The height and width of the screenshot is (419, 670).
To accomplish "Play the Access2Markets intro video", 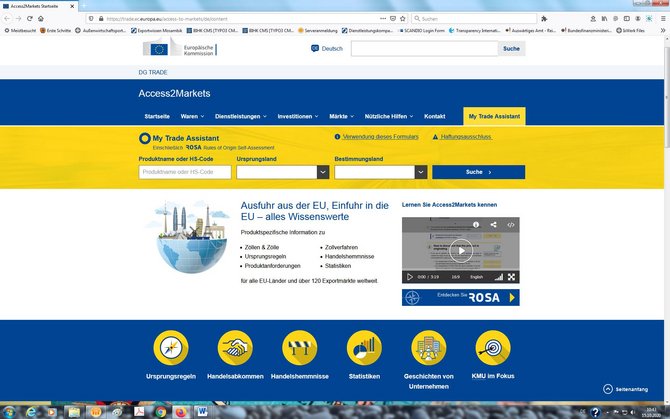I will coord(460,249).
